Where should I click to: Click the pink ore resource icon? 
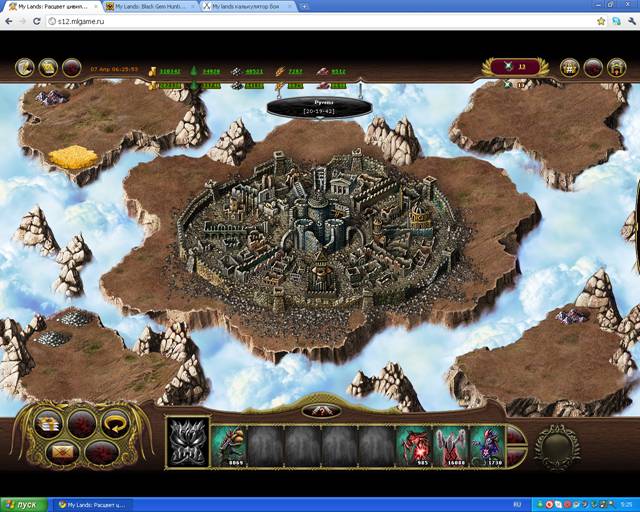coord(322,72)
